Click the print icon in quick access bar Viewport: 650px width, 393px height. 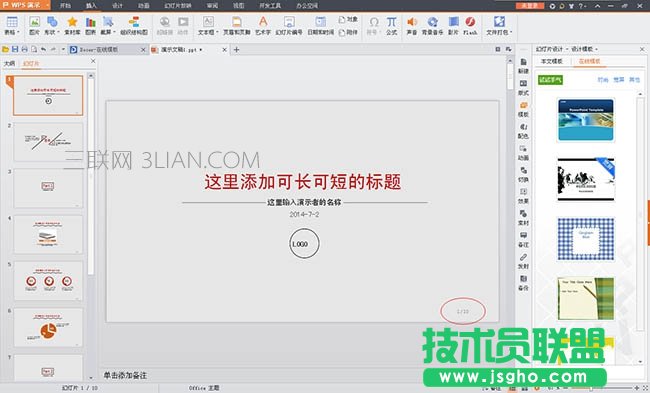[24, 49]
